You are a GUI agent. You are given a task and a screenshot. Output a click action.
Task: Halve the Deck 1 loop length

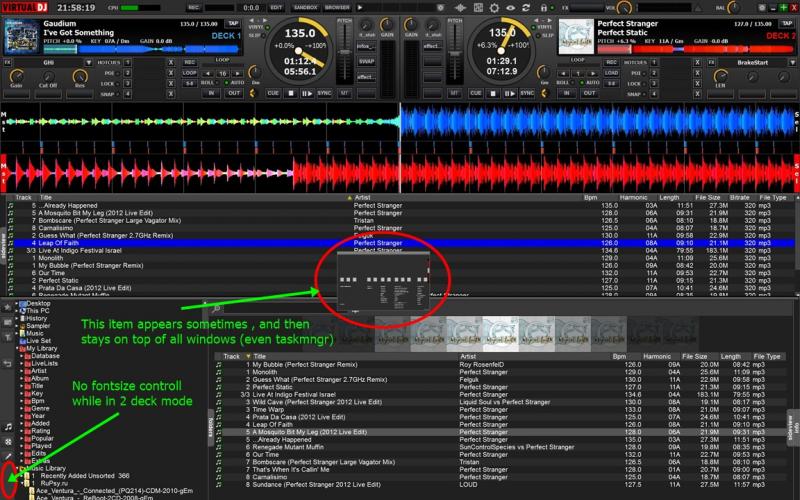coord(208,73)
